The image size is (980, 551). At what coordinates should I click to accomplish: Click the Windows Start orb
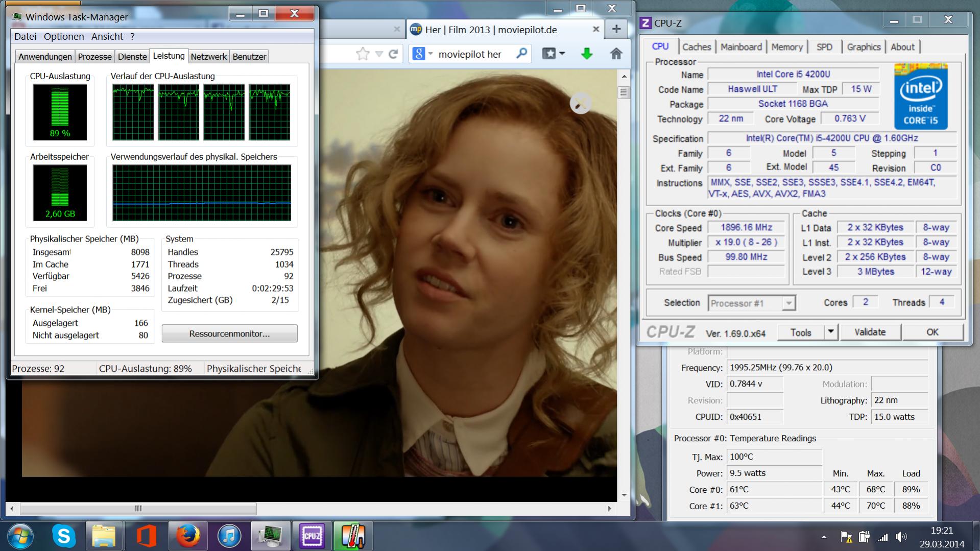[21, 536]
